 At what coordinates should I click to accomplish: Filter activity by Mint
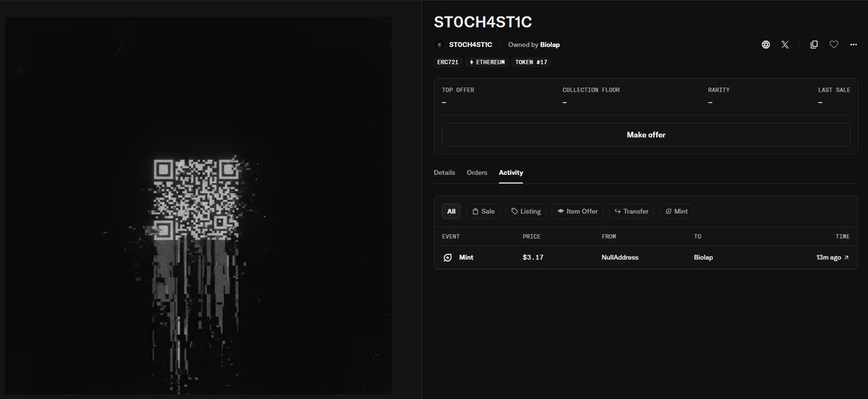(676, 211)
